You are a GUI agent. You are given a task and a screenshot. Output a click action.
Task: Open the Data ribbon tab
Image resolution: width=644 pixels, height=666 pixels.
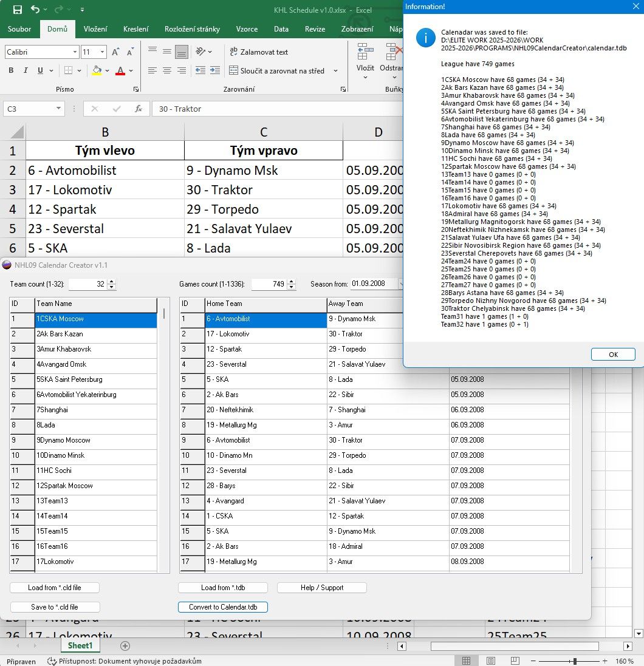(281, 29)
